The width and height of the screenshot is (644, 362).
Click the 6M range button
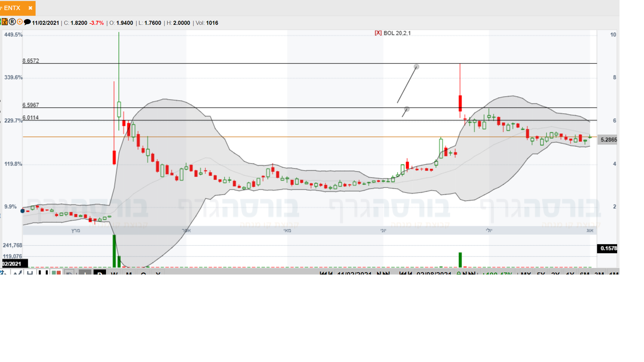point(585,273)
